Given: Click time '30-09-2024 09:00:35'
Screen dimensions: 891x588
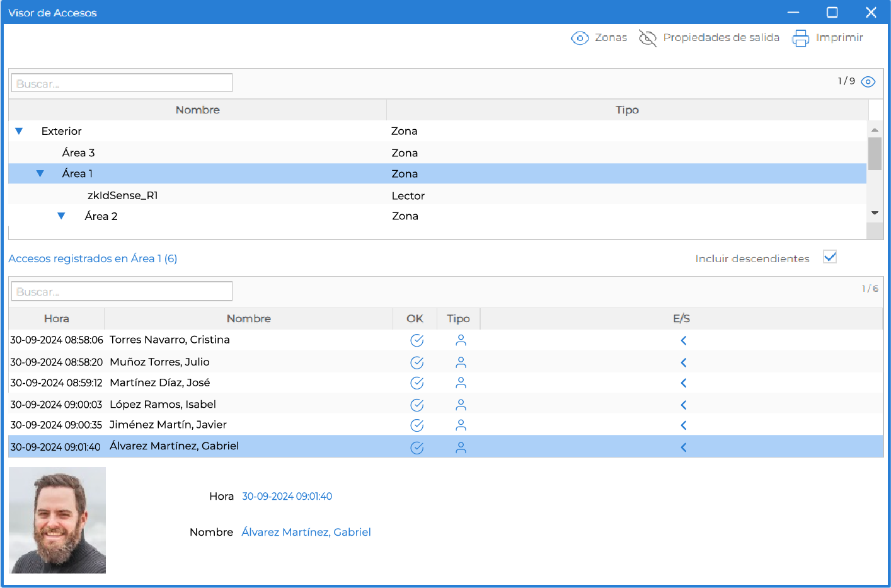Looking at the screenshot, I should click(56, 425).
